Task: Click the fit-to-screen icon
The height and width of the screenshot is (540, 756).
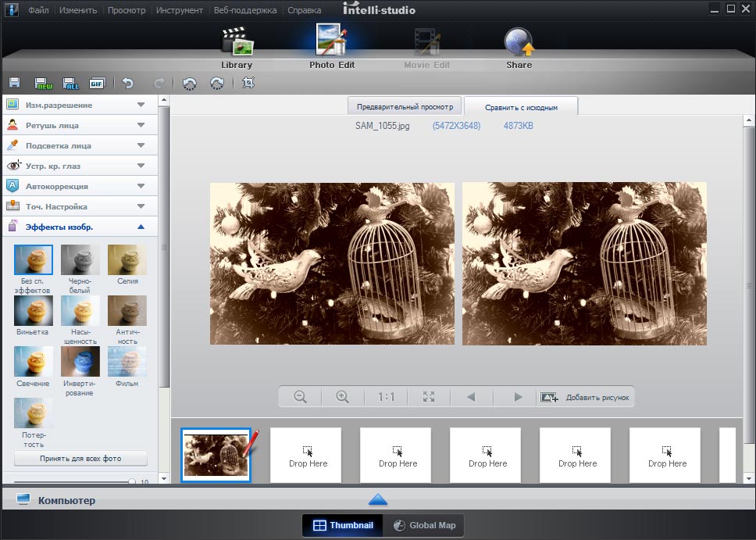Action: click(x=429, y=397)
